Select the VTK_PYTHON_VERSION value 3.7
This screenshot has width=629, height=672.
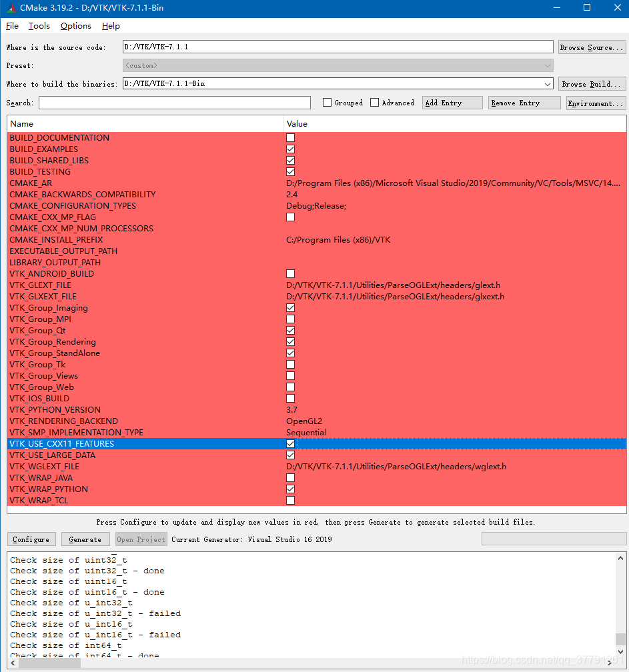(x=292, y=410)
